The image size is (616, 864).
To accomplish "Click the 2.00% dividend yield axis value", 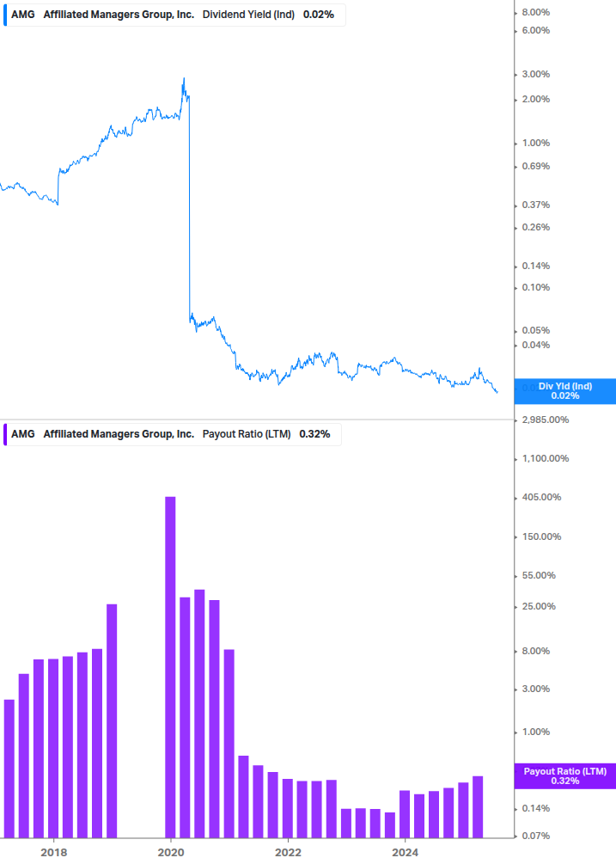I will coord(535,99).
